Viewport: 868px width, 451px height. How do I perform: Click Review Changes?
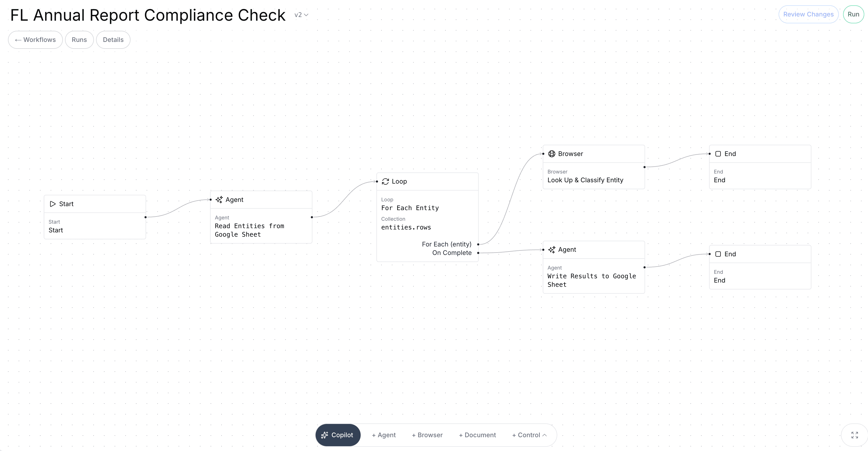click(x=809, y=14)
